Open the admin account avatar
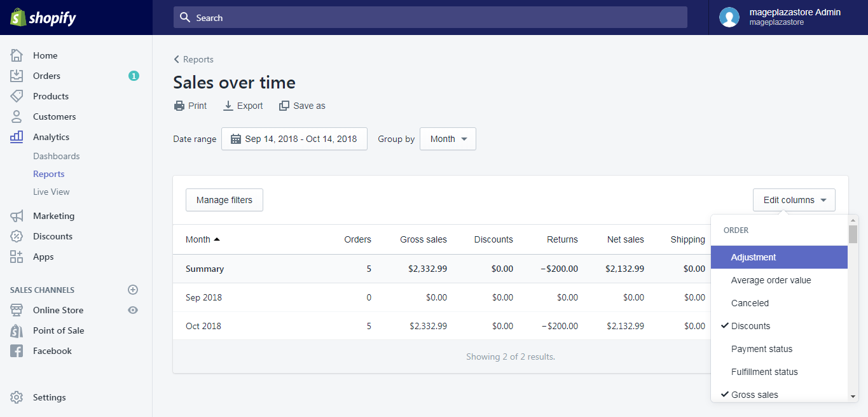Image resolution: width=868 pixels, height=417 pixels. point(729,17)
